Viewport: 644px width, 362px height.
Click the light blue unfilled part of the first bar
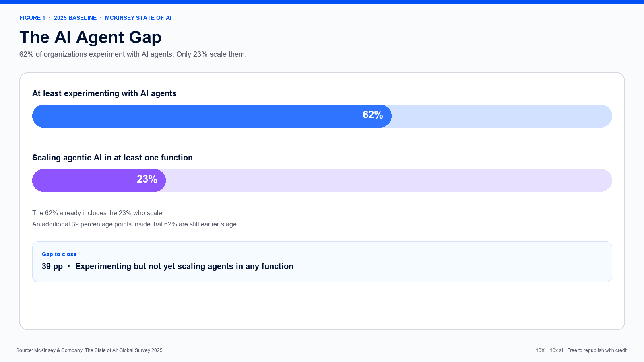pos(502,116)
